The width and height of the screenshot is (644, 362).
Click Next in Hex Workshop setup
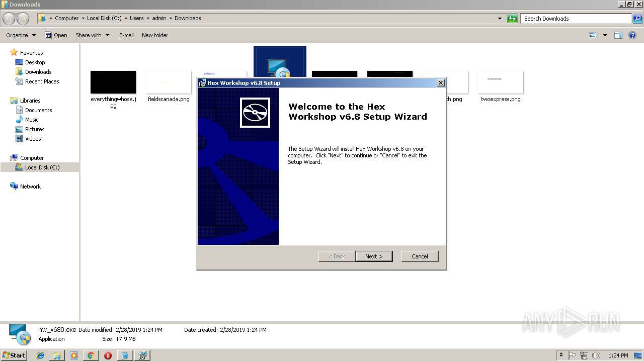click(374, 256)
